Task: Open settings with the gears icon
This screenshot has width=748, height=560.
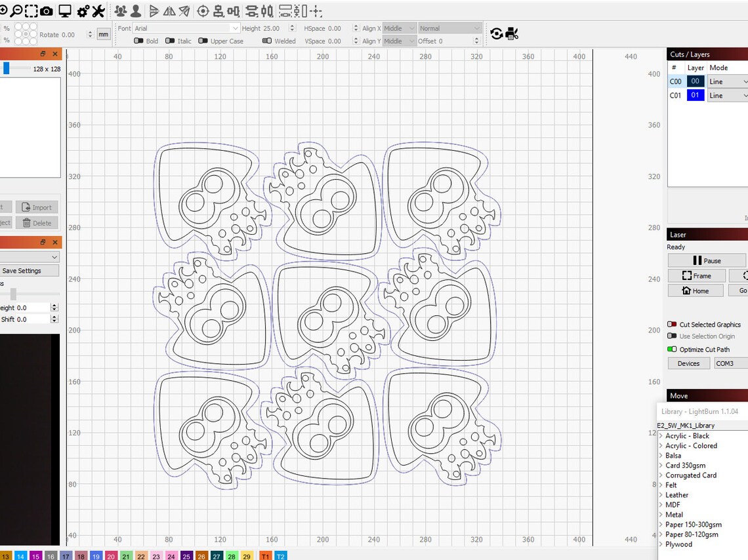Action: tap(83, 10)
